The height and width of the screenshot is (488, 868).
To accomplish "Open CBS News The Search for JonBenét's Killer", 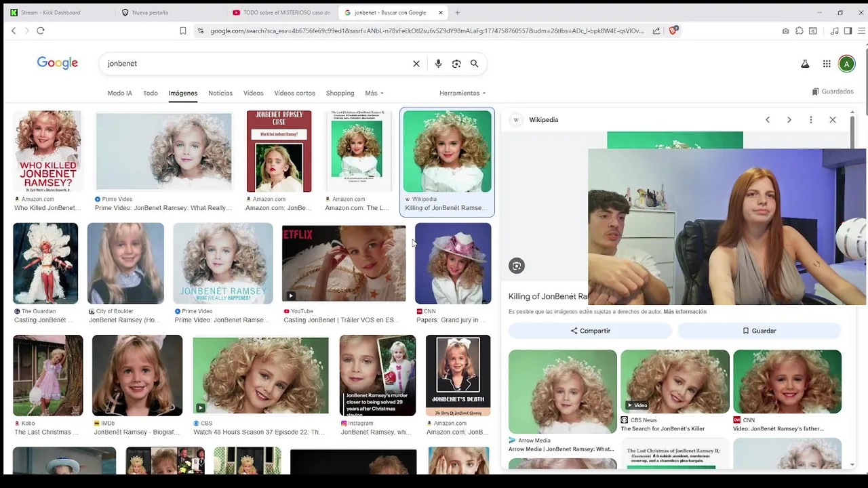I will (675, 382).
